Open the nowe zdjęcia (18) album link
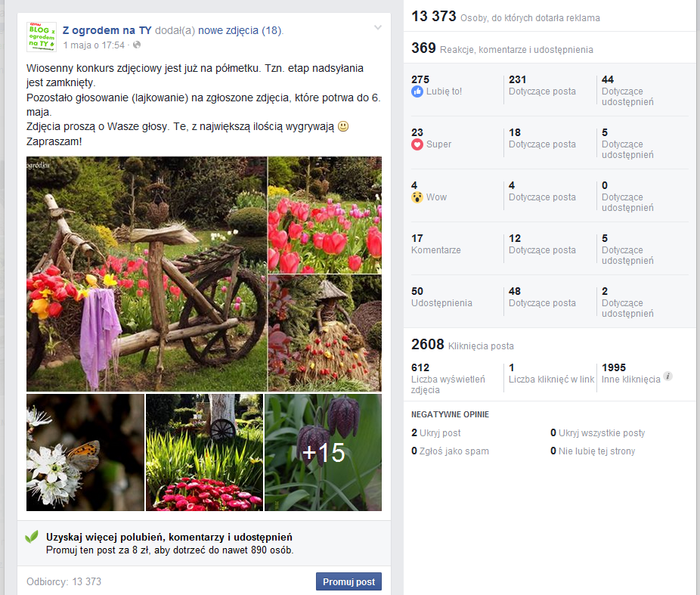This screenshot has height=595, width=700. click(240, 30)
